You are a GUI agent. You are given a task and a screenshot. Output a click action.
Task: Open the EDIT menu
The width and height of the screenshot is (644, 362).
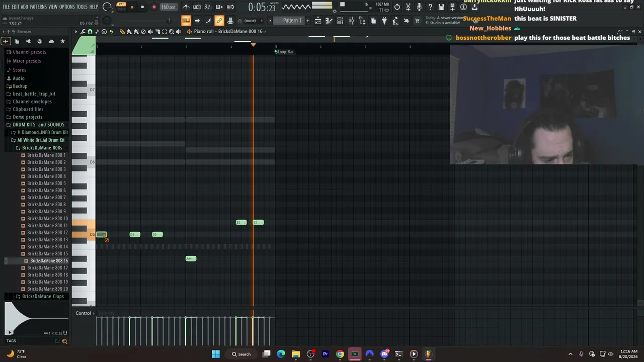16,7
